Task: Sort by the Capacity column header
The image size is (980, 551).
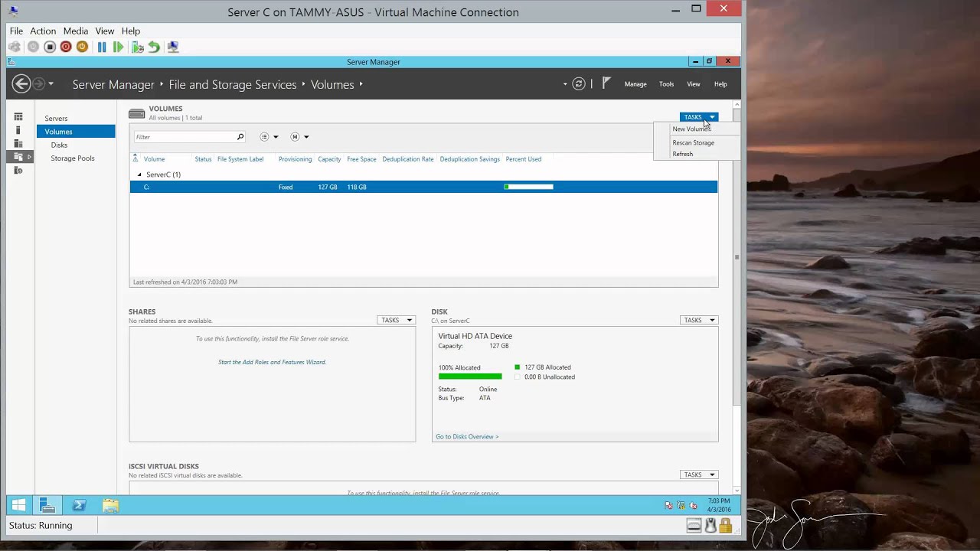Action: [x=329, y=159]
